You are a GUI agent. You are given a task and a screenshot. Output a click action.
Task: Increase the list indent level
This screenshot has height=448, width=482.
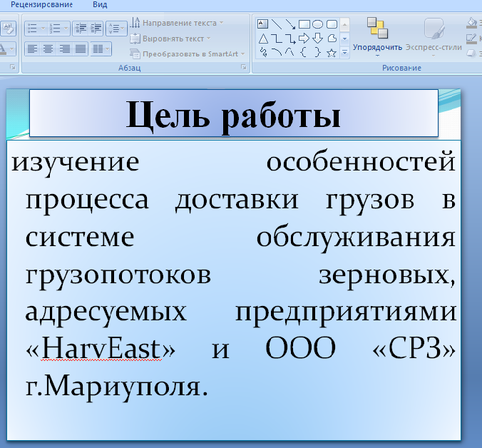pos(96,29)
